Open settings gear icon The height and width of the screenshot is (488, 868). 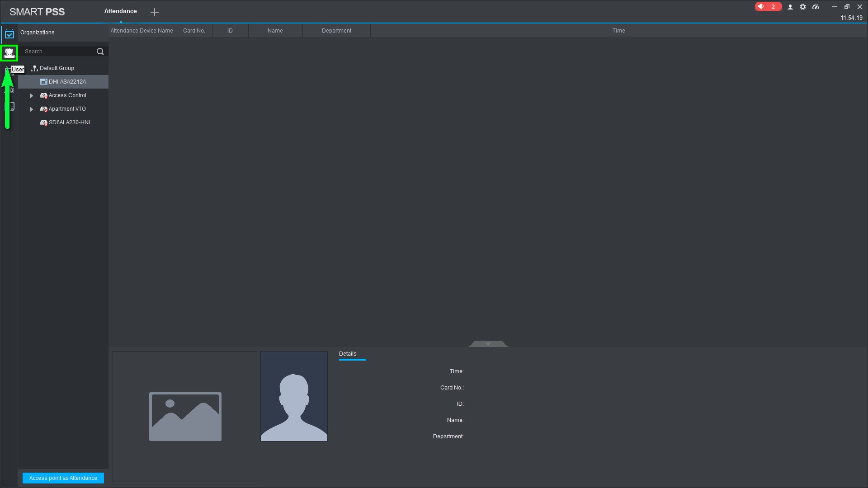(803, 7)
